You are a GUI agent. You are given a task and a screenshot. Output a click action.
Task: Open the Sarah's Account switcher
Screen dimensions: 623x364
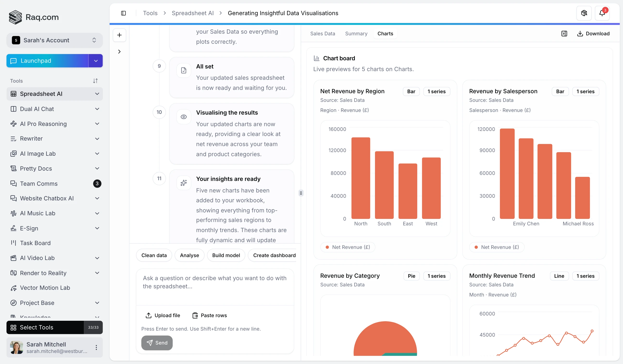[54, 40]
